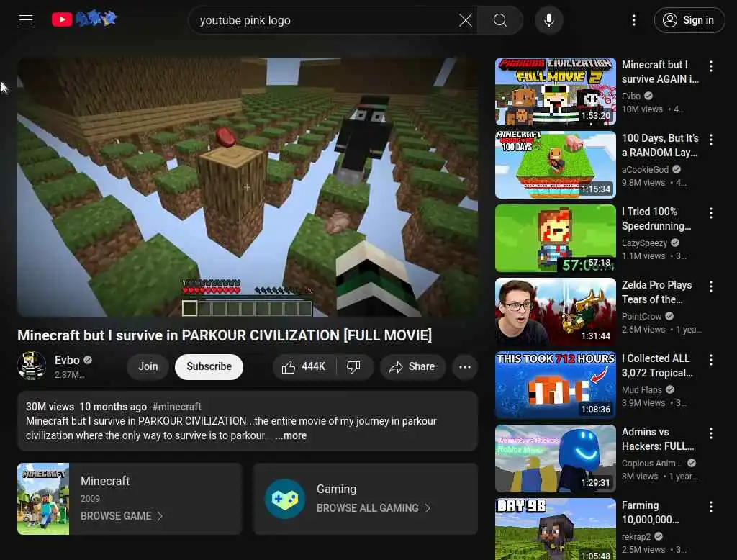Viewport: 737px width, 560px height.
Task: Click the main Minecraft video player
Action: 248,186
